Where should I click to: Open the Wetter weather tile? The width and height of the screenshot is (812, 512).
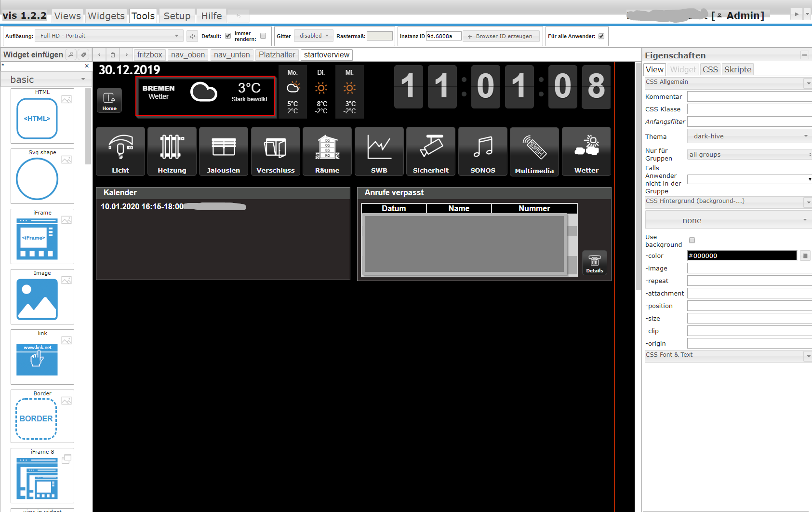click(586, 151)
